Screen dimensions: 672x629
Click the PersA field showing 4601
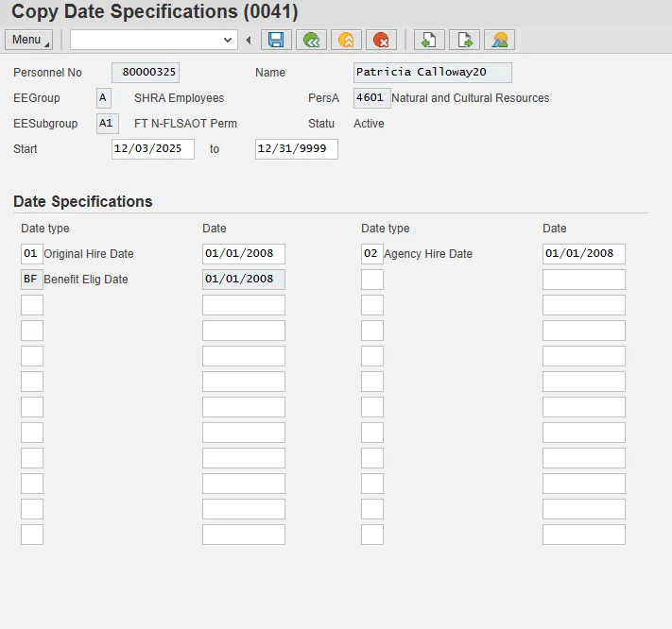370,98
